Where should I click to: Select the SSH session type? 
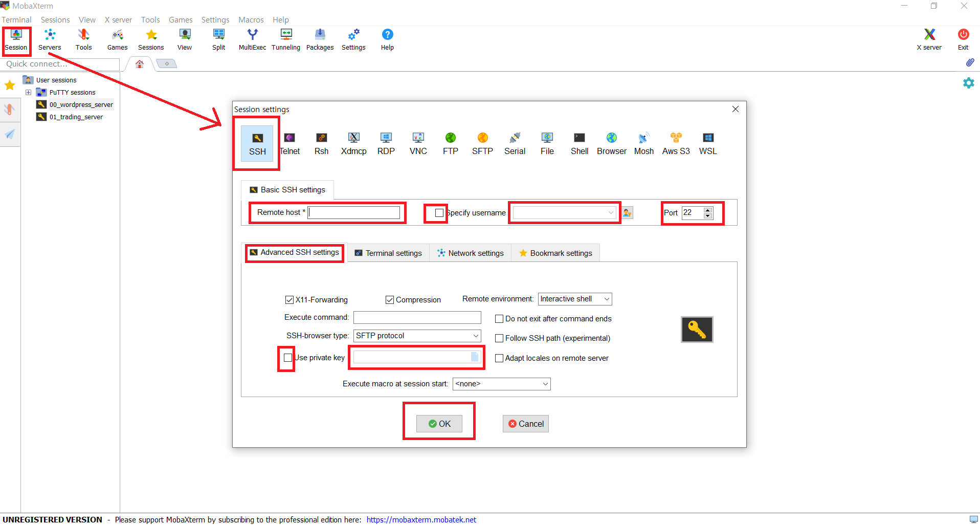257,144
